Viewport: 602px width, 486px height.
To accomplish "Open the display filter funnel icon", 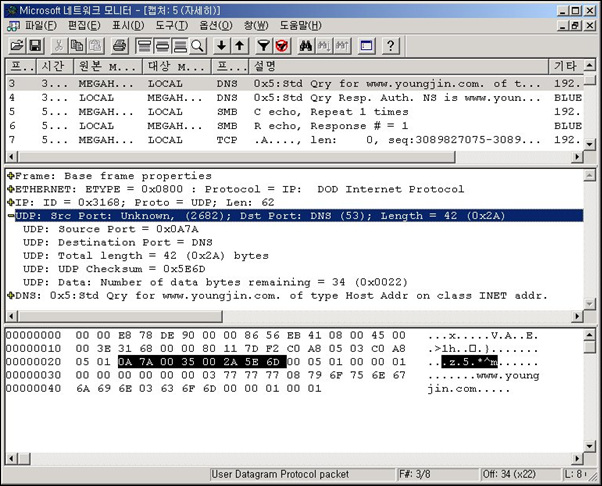I will pyautogui.click(x=263, y=46).
